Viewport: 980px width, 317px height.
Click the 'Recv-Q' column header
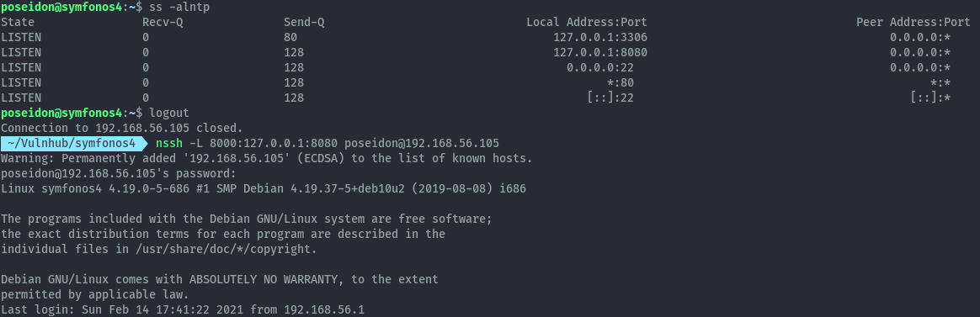point(162,23)
